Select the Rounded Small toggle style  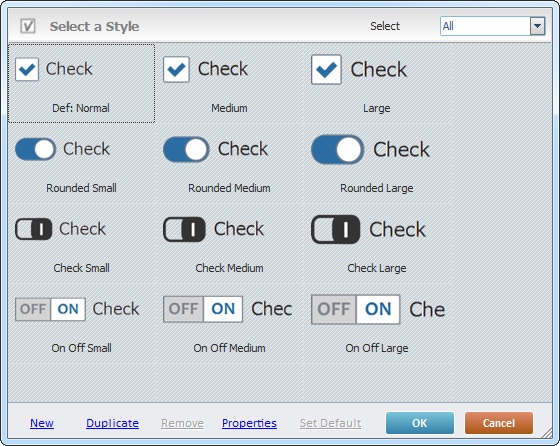point(81,164)
